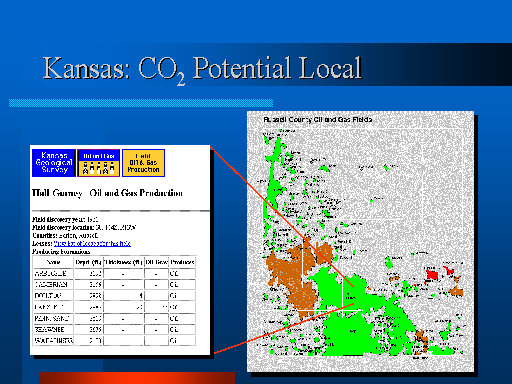Click the yellow Field Oil & Gas Production button
Image resolution: width=512 pixels, height=384 pixels.
point(143,163)
